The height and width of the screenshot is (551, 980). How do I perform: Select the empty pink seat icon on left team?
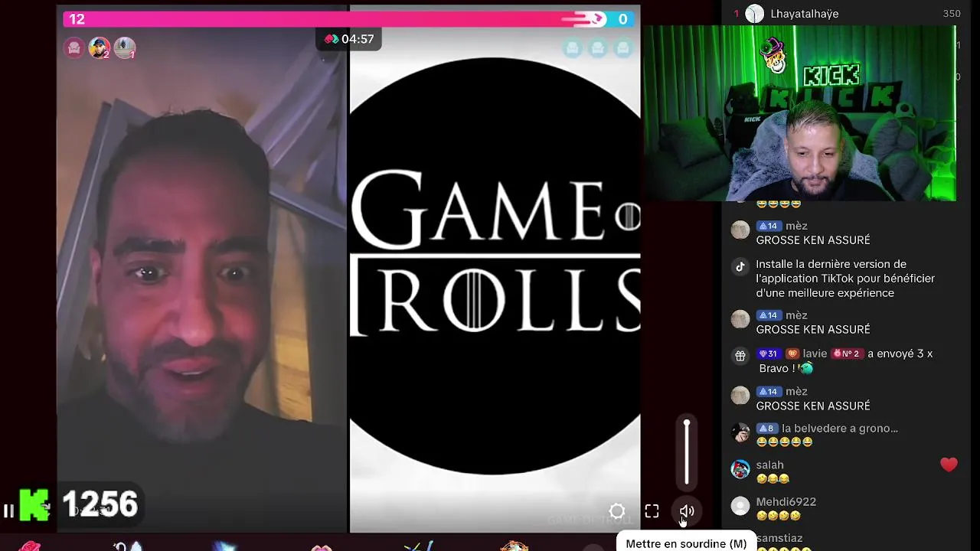73,48
